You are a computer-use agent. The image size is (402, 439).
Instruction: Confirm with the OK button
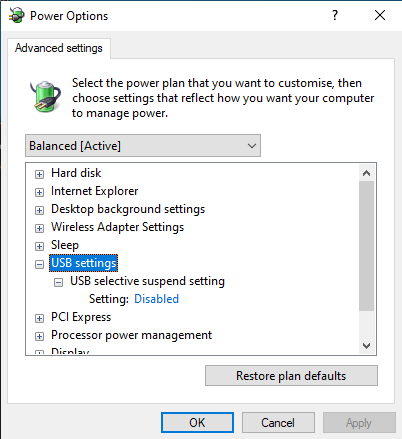click(197, 423)
